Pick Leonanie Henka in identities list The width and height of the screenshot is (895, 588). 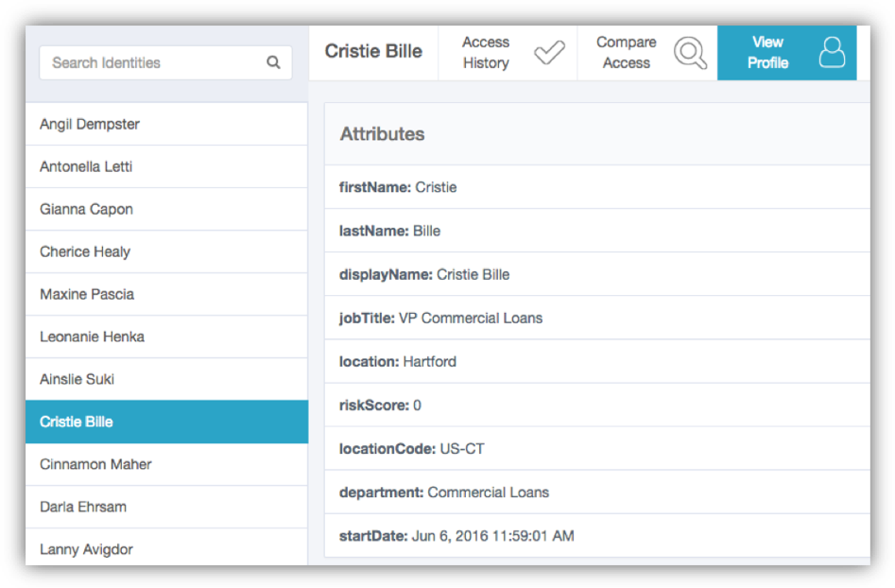click(x=166, y=337)
